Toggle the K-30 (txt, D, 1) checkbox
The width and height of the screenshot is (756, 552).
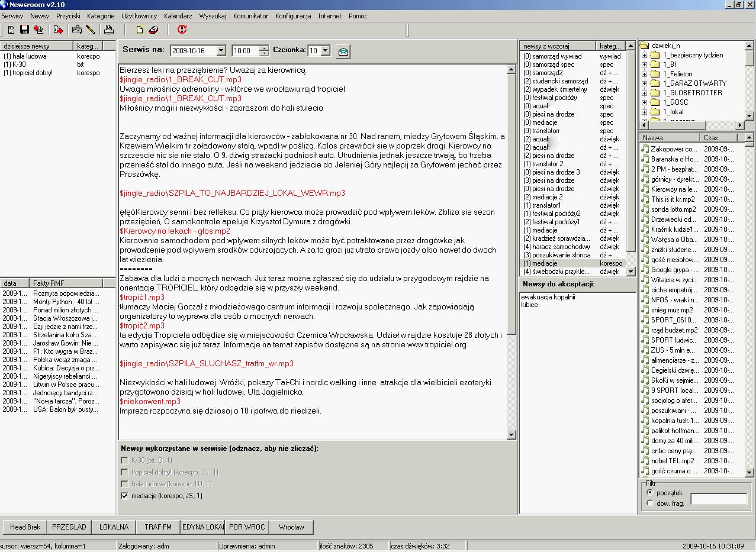tap(124, 460)
